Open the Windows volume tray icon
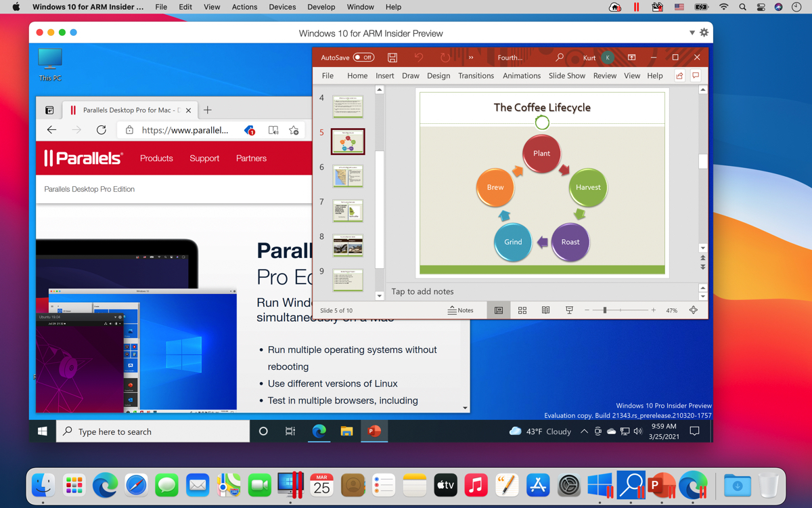Screen dimensions: 812x508 tap(637, 431)
